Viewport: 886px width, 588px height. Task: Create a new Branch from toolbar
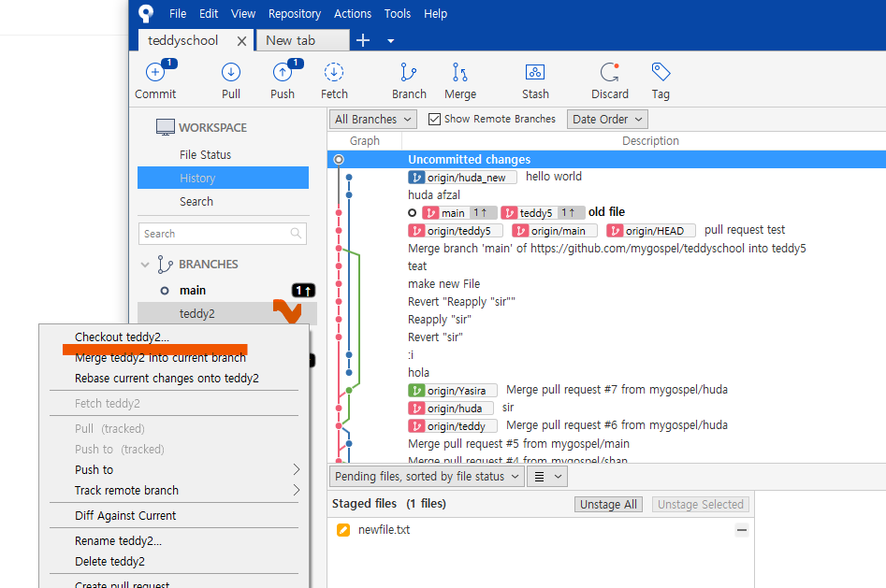point(409,73)
